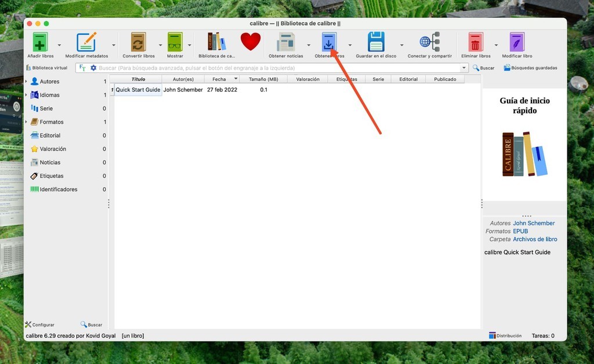Select Formatos in the tag browser
The height and width of the screenshot is (364, 594).
point(52,122)
